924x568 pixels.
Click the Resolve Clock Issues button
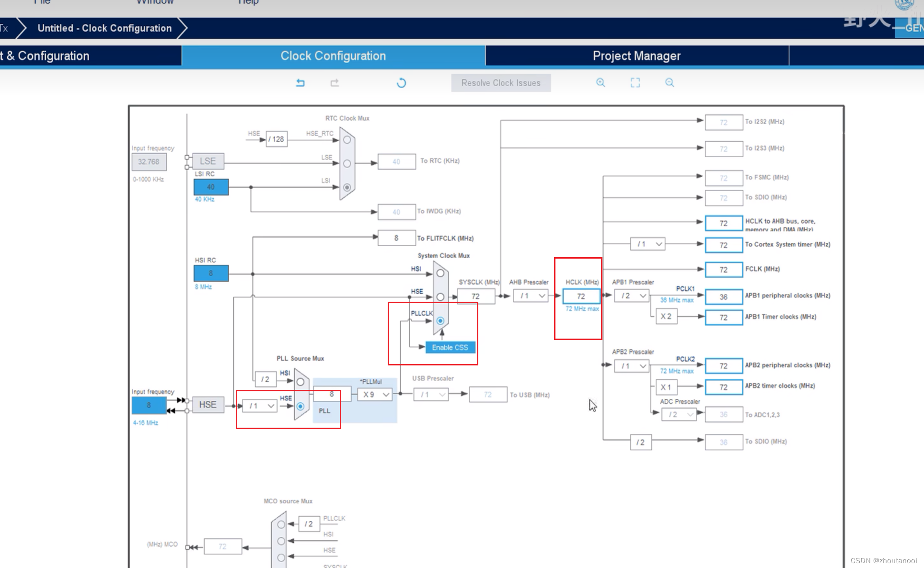[x=501, y=83]
